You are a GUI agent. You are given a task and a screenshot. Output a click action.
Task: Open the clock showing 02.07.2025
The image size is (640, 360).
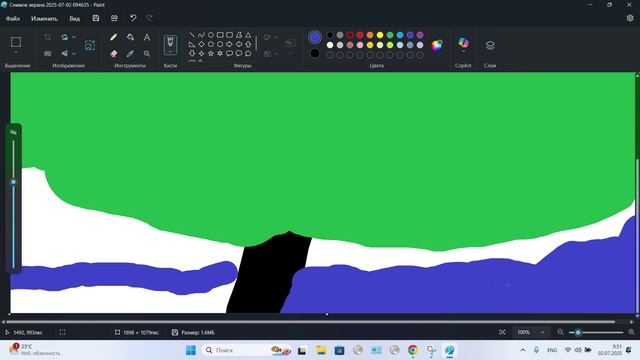610,350
